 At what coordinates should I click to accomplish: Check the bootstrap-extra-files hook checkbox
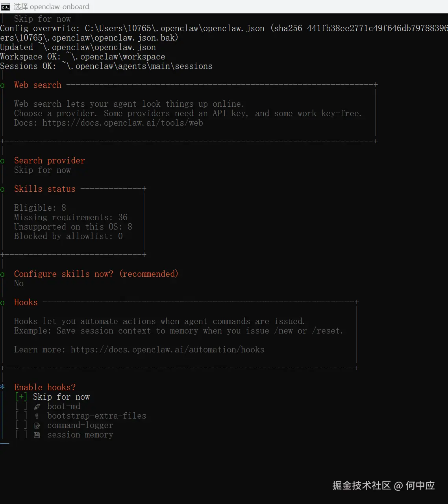tap(21, 416)
